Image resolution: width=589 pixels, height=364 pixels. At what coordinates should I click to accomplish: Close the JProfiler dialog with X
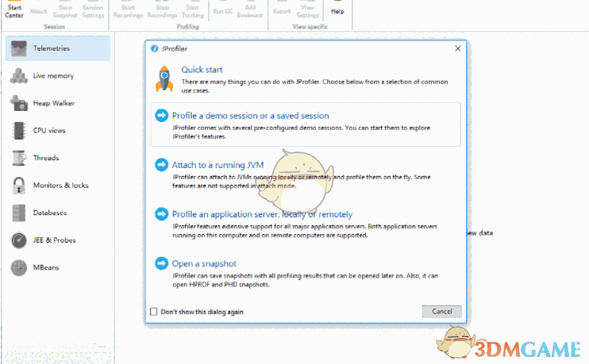(457, 48)
